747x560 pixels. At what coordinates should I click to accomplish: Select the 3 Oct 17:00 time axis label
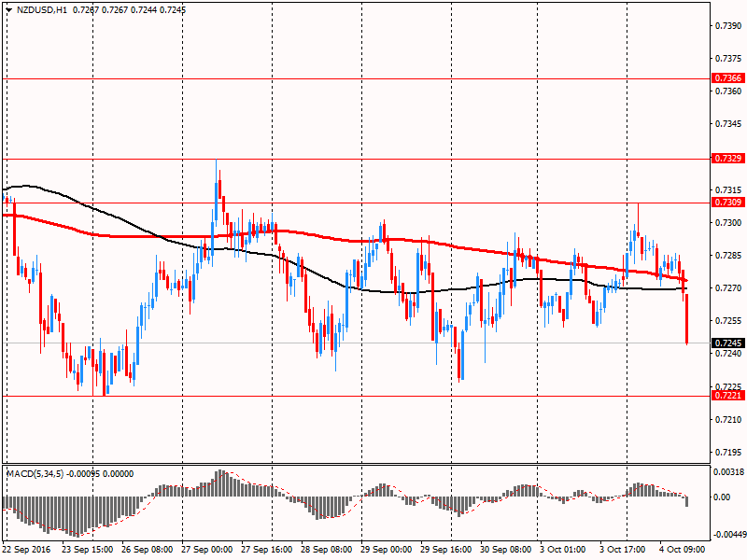pos(623,550)
